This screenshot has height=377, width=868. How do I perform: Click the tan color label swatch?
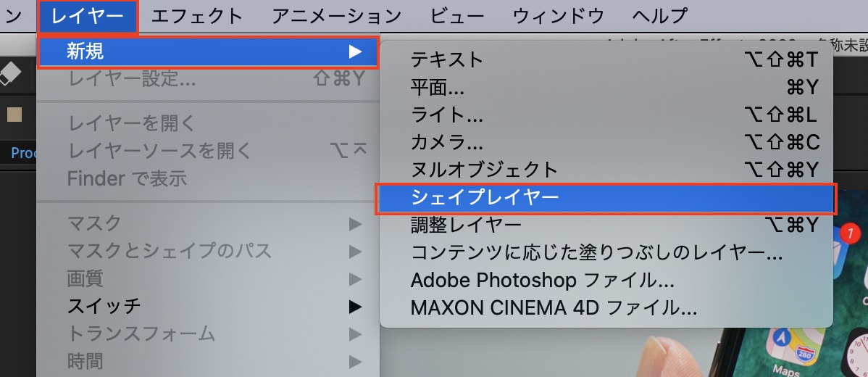point(14,115)
